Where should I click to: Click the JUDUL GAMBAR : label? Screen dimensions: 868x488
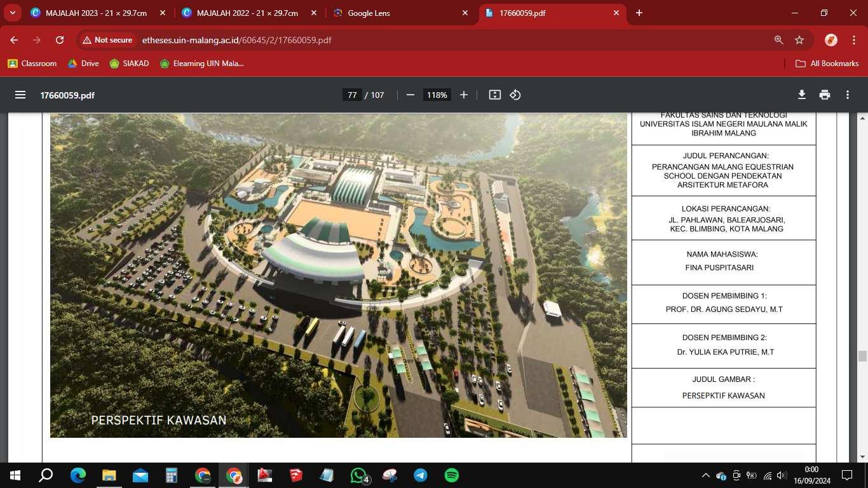pyautogui.click(x=723, y=379)
